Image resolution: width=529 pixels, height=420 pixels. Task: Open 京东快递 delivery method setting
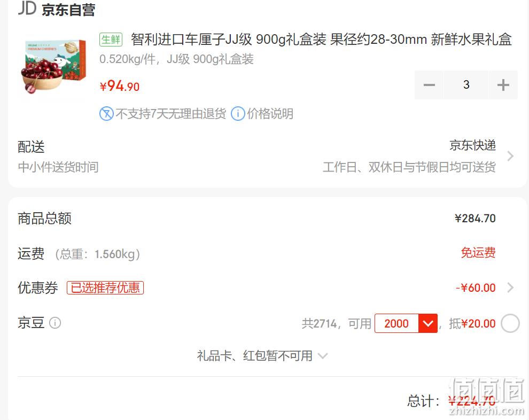pyautogui.click(x=472, y=145)
